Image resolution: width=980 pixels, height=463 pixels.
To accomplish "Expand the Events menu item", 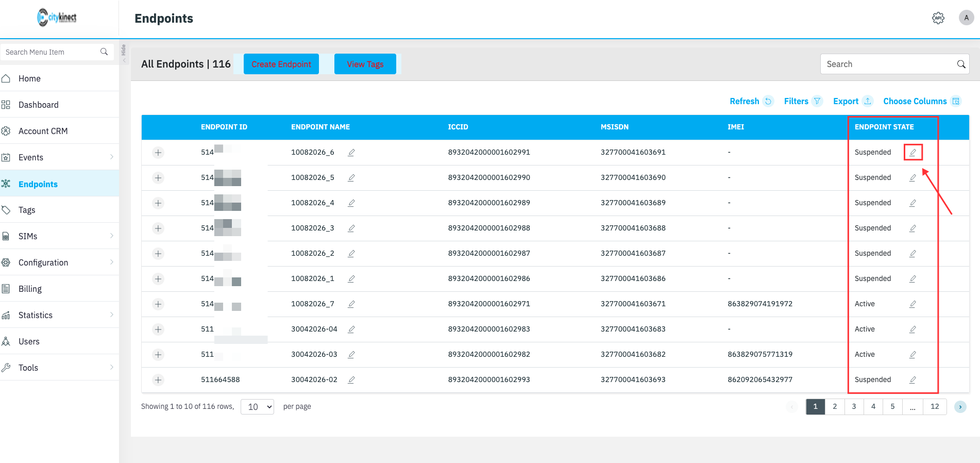I will 59,157.
